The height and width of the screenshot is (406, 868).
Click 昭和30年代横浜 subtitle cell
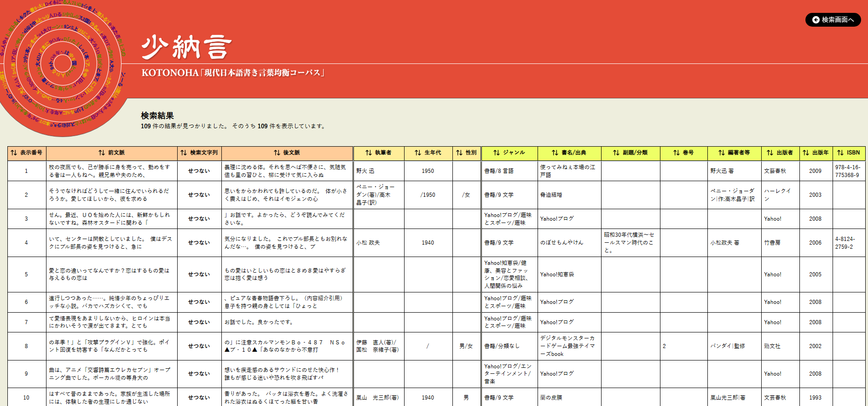[631, 243]
